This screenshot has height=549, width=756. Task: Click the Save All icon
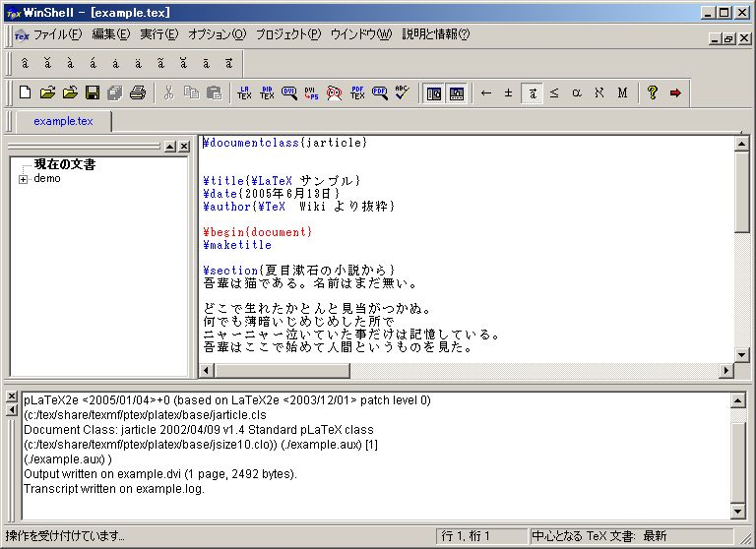pyautogui.click(x=115, y=92)
